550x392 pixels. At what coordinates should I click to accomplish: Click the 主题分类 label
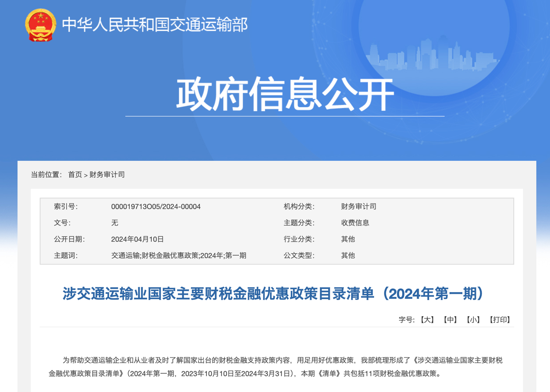(299, 223)
